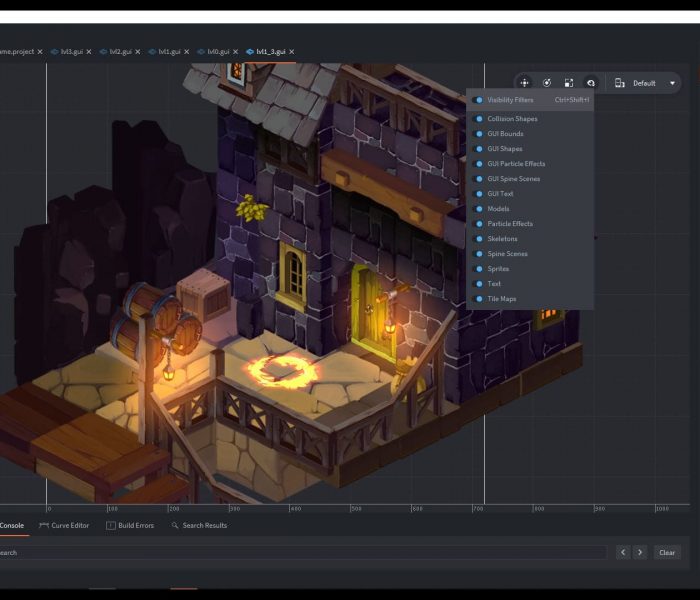Click the console search input field
700x600 pixels.
(300, 552)
